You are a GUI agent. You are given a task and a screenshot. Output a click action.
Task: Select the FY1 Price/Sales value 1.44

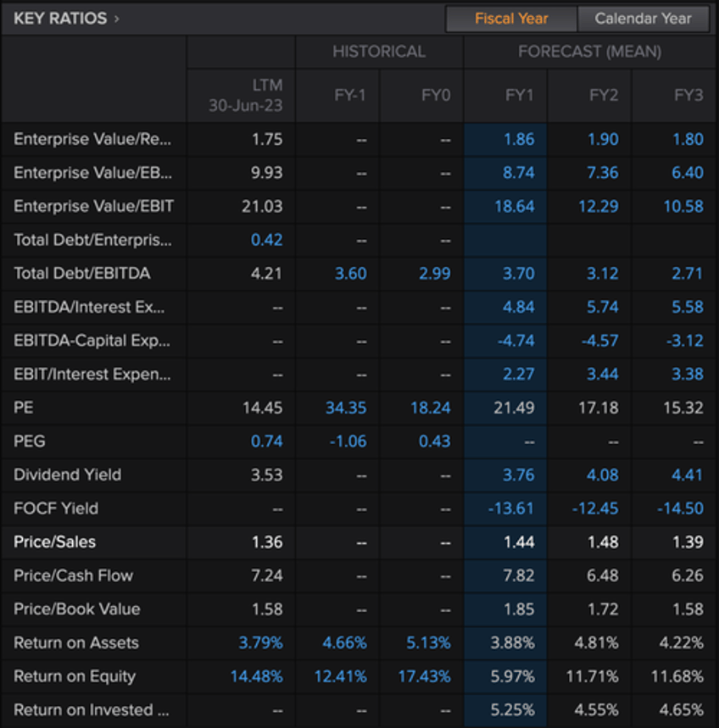click(x=519, y=542)
